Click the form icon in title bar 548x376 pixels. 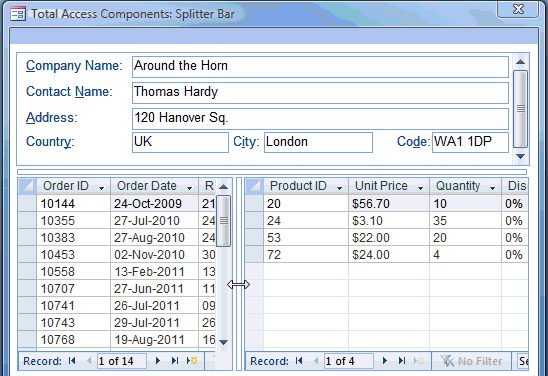(x=18, y=14)
